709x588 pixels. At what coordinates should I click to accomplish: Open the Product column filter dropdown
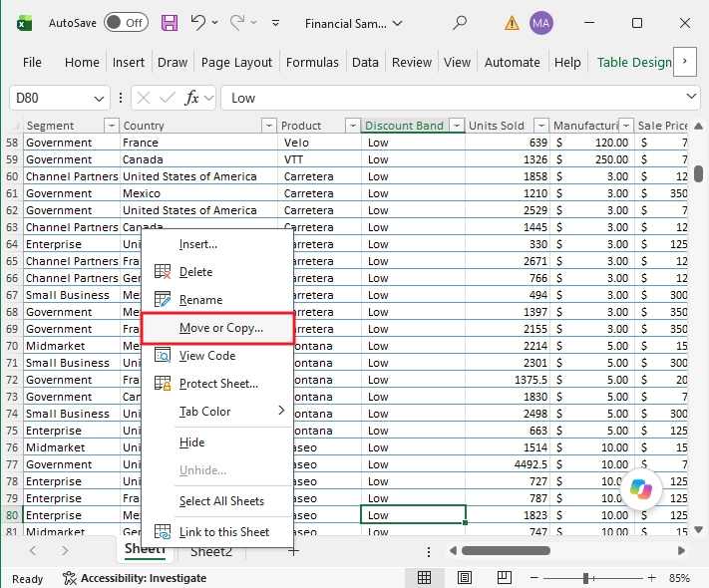[x=353, y=126]
